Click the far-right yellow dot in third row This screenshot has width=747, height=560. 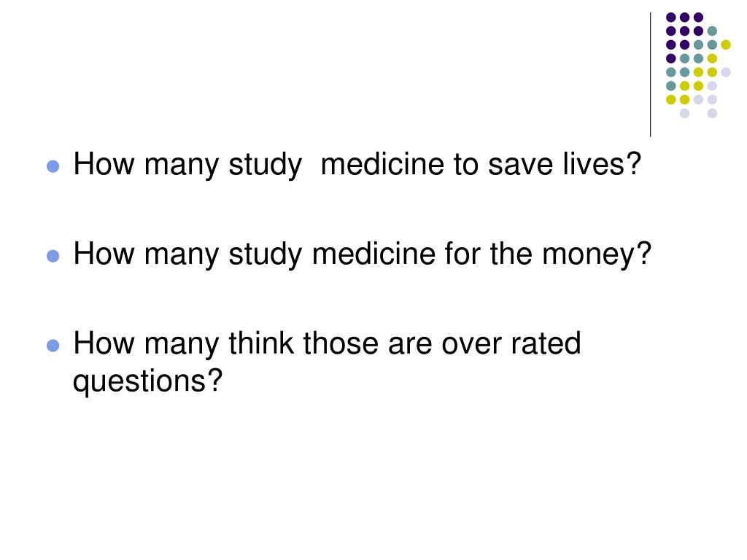point(726,44)
